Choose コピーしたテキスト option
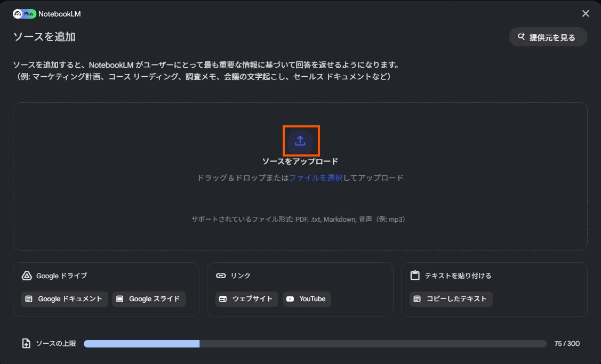 451,299
